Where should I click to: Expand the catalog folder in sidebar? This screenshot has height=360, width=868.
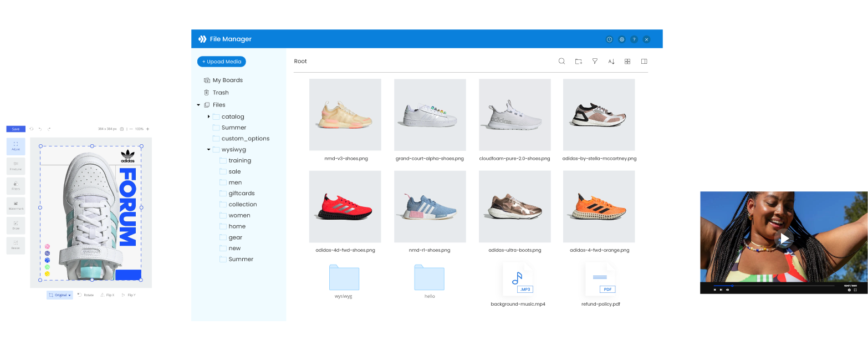coord(209,116)
